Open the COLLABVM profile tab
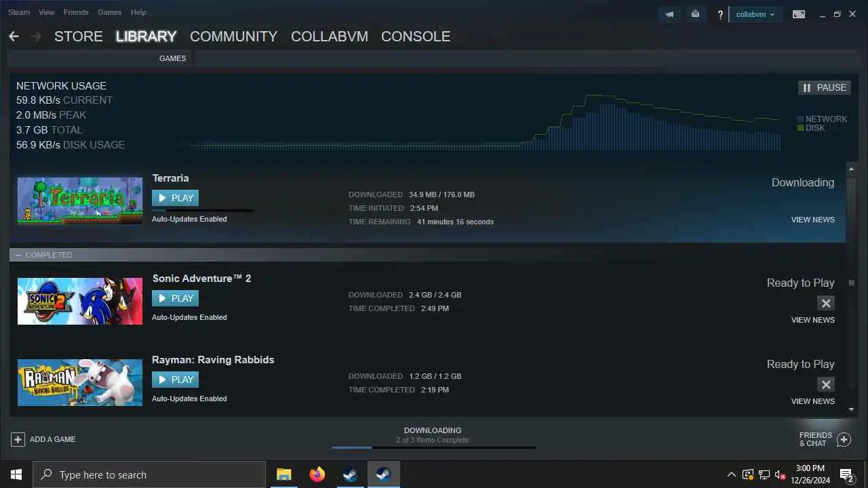Image resolution: width=868 pixels, height=488 pixels. point(330,37)
